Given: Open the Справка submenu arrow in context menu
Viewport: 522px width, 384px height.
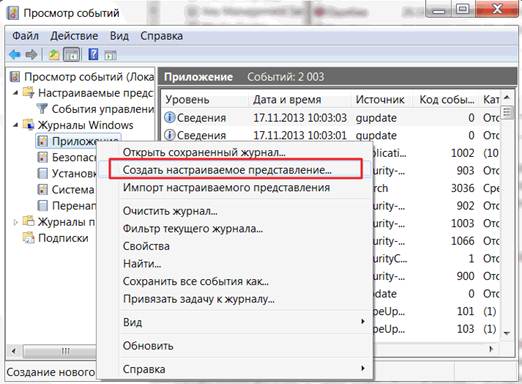Looking at the screenshot, I should pyautogui.click(x=363, y=368).
